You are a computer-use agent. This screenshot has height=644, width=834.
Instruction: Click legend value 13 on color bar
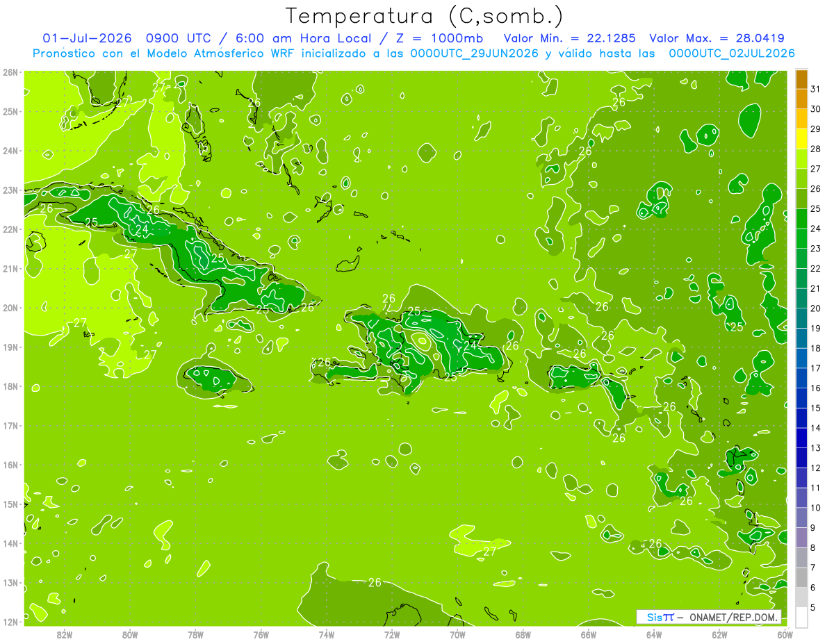pyautogui.click(x=816, y=448)
